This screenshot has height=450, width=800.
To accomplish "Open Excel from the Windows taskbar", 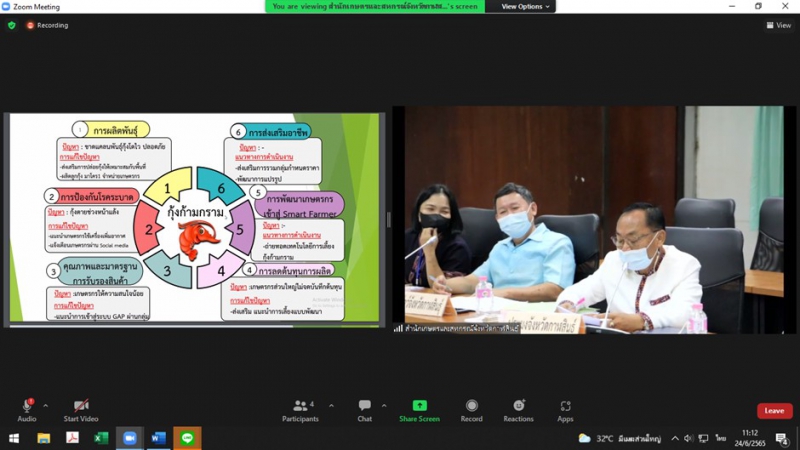I will 101,438.
